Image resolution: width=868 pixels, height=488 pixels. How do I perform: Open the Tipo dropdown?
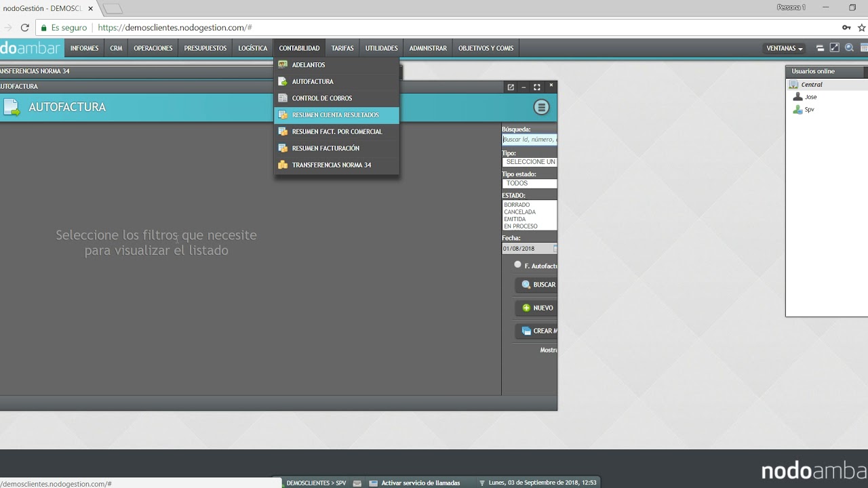pos(530,162)
